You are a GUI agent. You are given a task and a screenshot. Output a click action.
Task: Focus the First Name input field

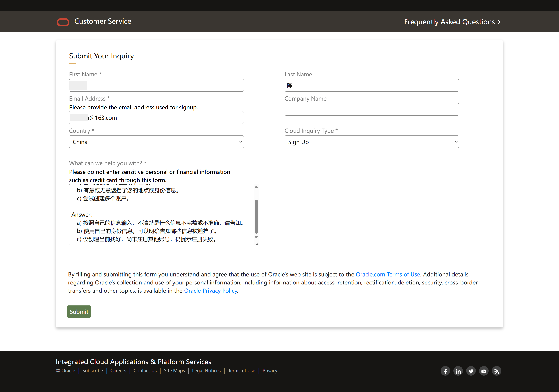point(156,85)
